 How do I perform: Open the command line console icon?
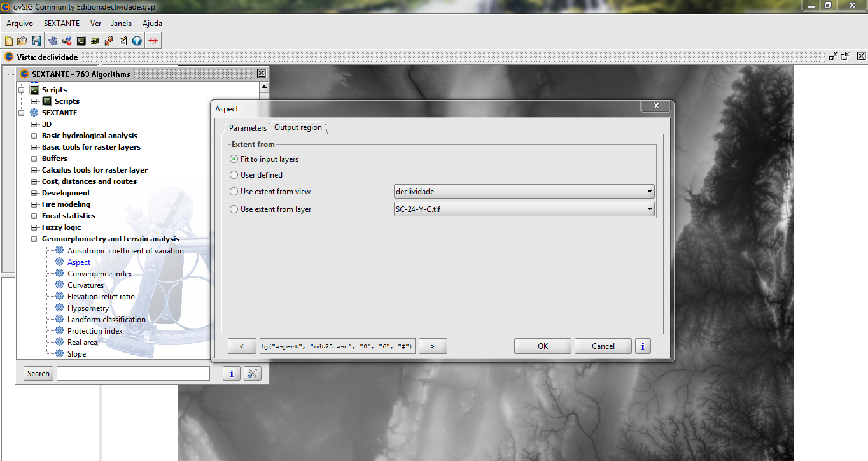(x=81, y=41)
